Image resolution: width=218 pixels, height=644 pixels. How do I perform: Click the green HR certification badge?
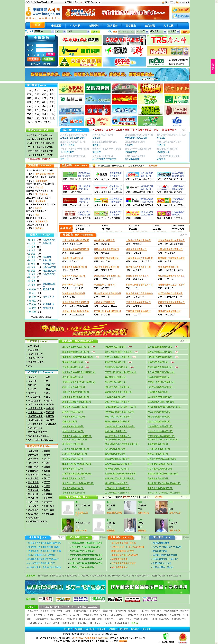coord(166,637)
